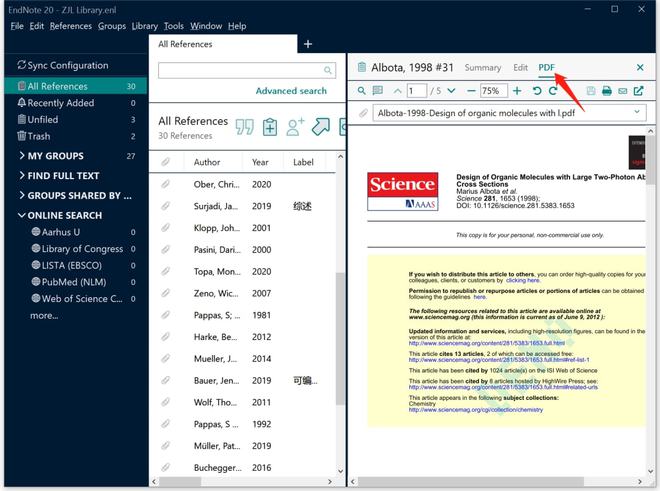Image resolution: width=660 pixels, height=491 pixels.
Task: Switch to the reference Edit tab
Action: (520, 67)
